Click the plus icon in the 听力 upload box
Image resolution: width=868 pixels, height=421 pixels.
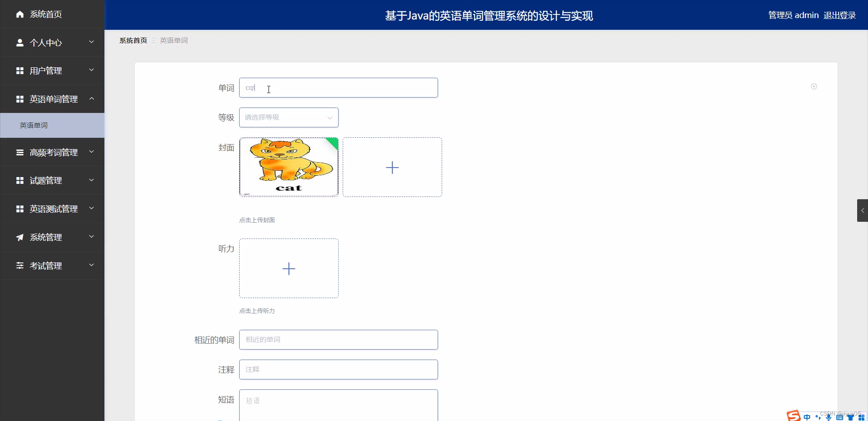288,268
